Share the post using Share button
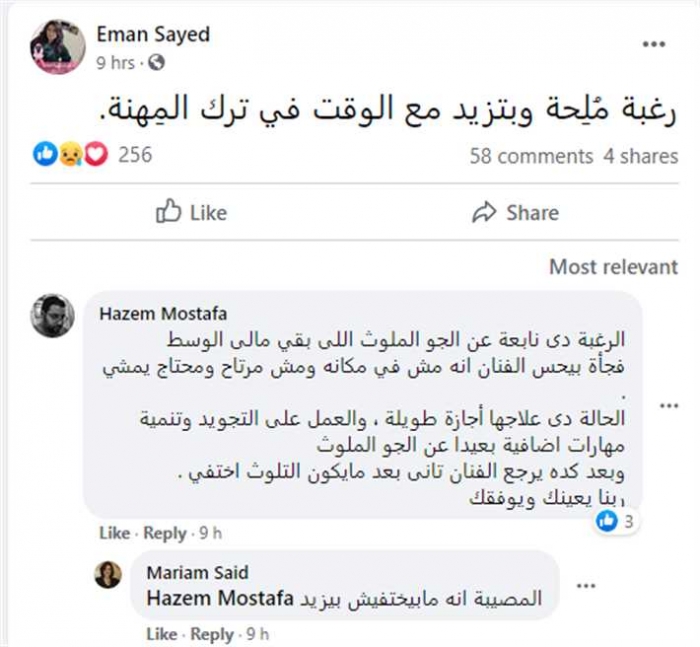The width and height of the screenshot is (700, 647). (514, 213)
